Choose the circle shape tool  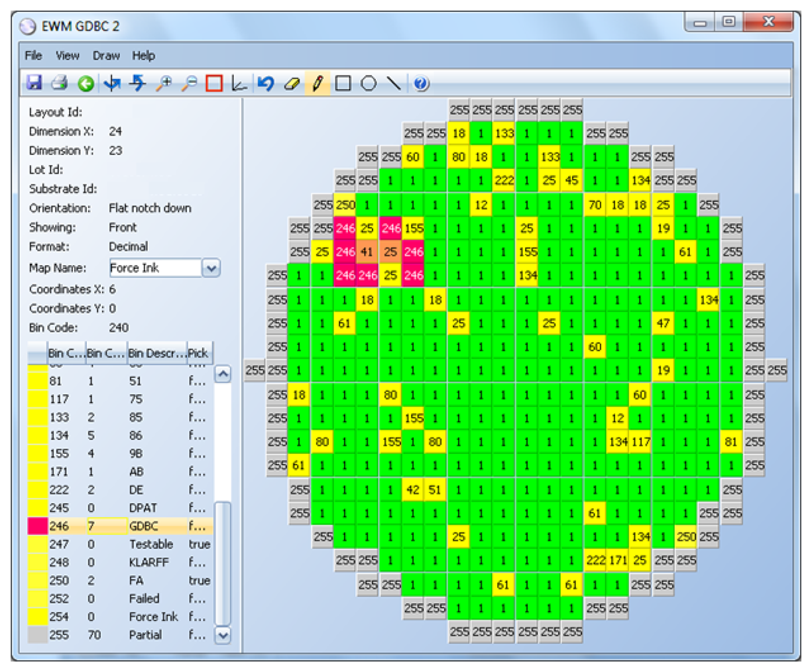pyautogui.click(x=369, y=84)
